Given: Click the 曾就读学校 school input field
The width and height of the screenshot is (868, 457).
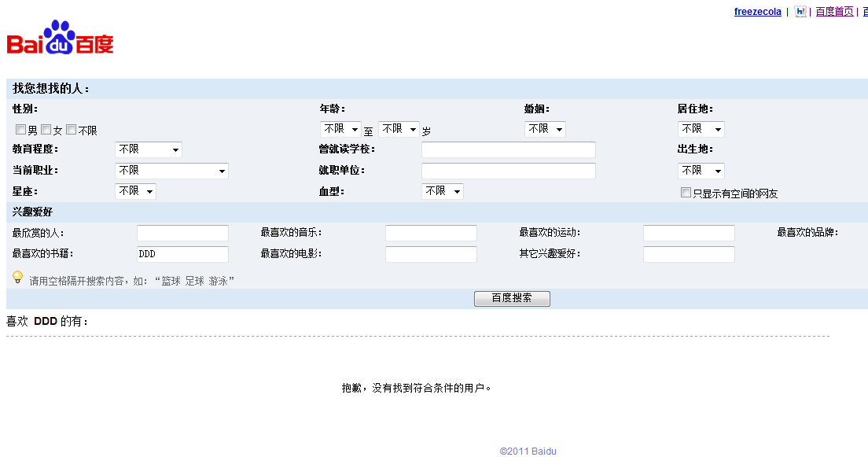Looking at the screenshot, I should (509, 149).
